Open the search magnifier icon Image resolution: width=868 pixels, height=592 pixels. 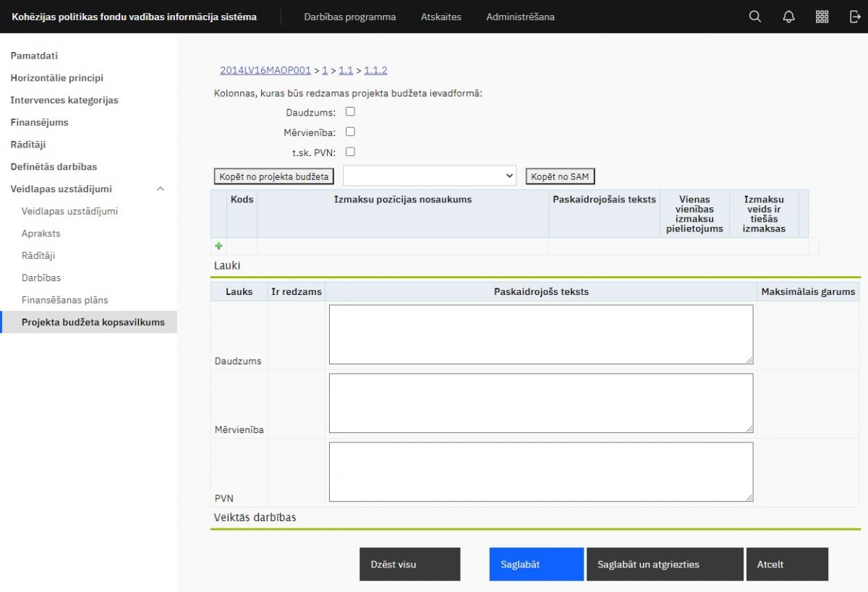click(x=754, y=17)
